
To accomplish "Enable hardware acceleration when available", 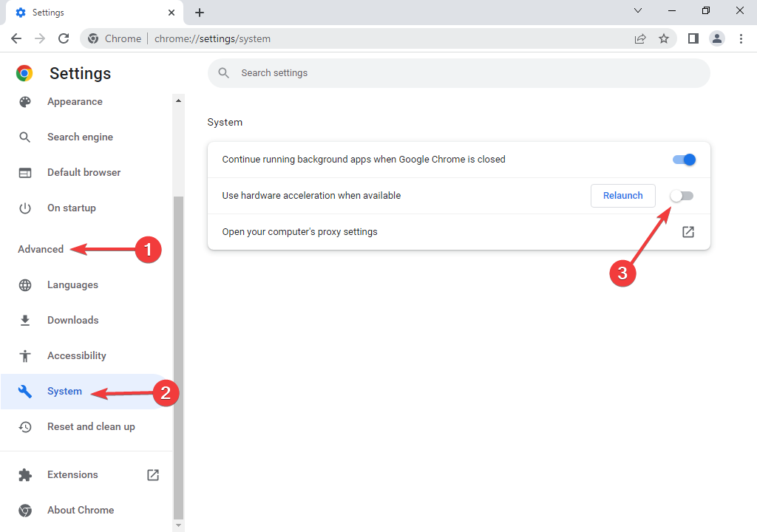I will [682, 195].
